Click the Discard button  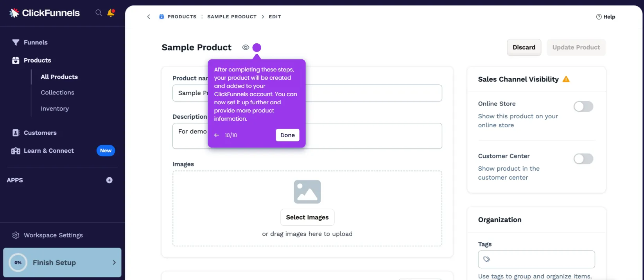tap(524, 47)
